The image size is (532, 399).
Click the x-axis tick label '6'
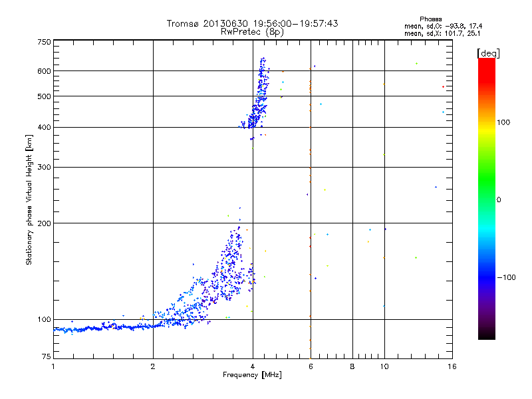(x=311, y=366)
